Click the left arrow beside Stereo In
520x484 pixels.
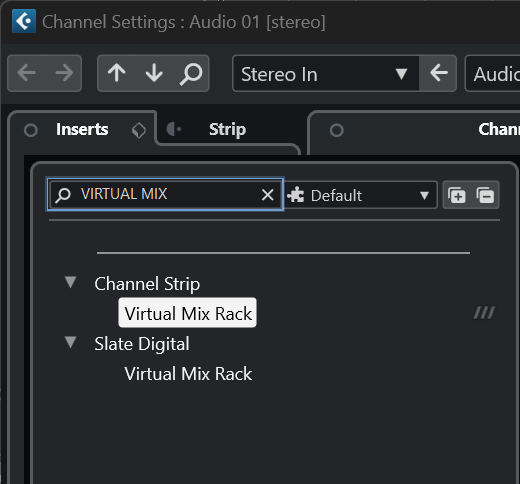pos(438,73)
